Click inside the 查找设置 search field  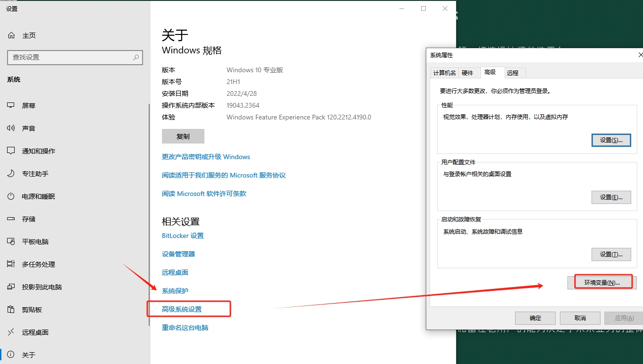[75, 57]
